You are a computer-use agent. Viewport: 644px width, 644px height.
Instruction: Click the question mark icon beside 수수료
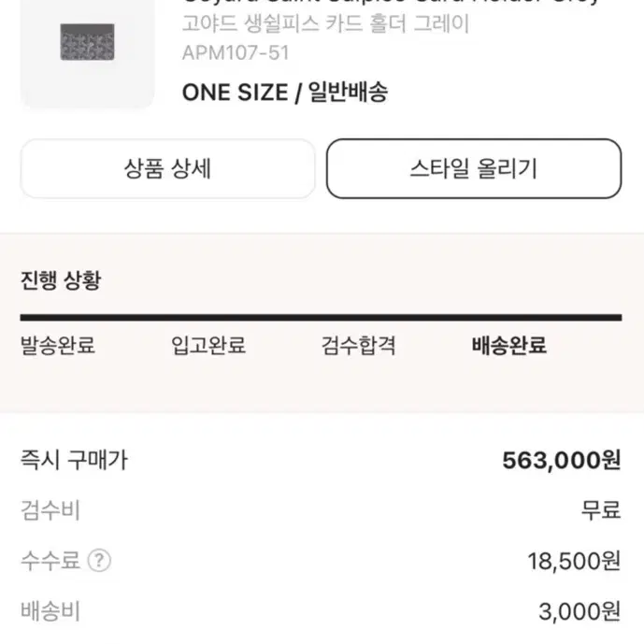point(99,560)
